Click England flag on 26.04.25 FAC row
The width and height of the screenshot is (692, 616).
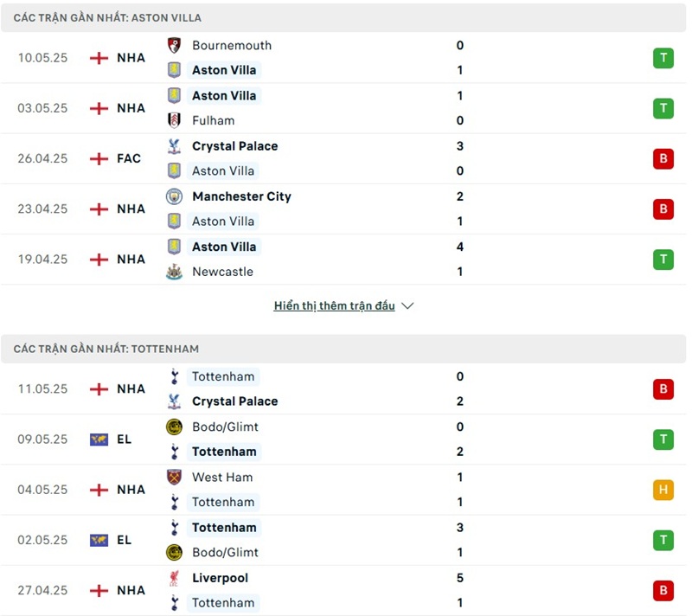pyautogui.click(x=99, y=158)
